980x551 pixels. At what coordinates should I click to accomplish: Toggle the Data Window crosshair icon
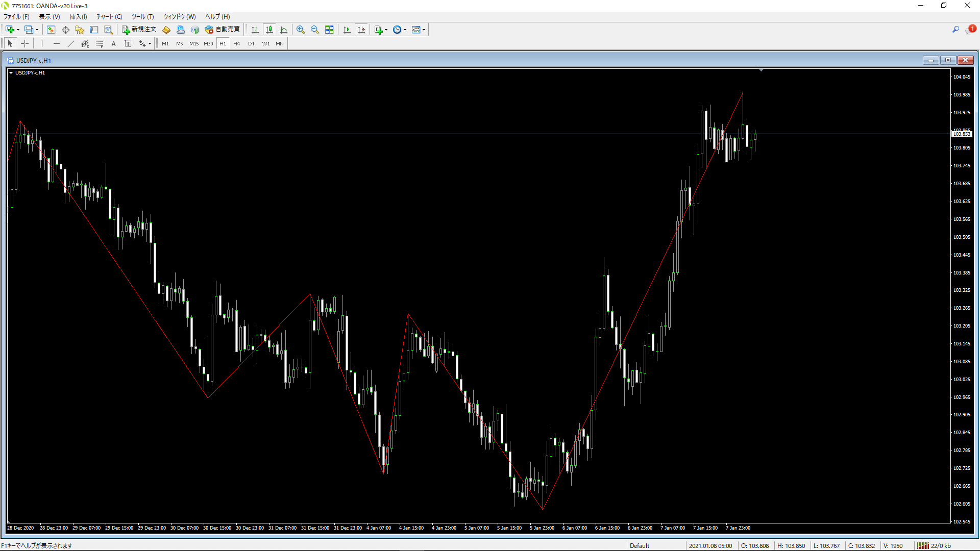tap(65, 30)
